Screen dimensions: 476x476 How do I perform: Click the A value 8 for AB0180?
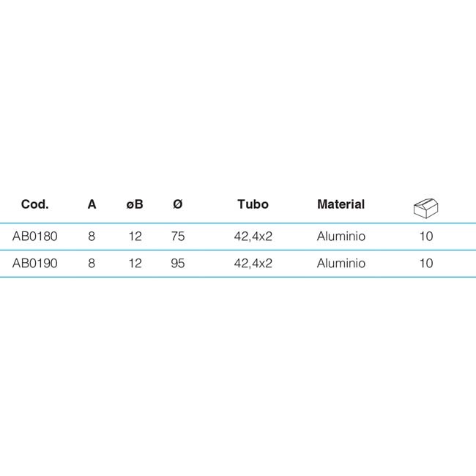point(92,237)
